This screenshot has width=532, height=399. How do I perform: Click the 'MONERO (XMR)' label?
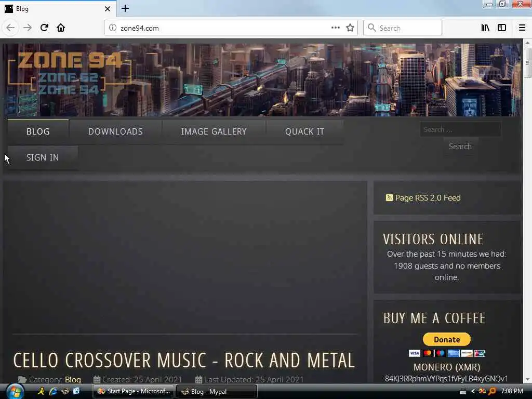(447, 367)
